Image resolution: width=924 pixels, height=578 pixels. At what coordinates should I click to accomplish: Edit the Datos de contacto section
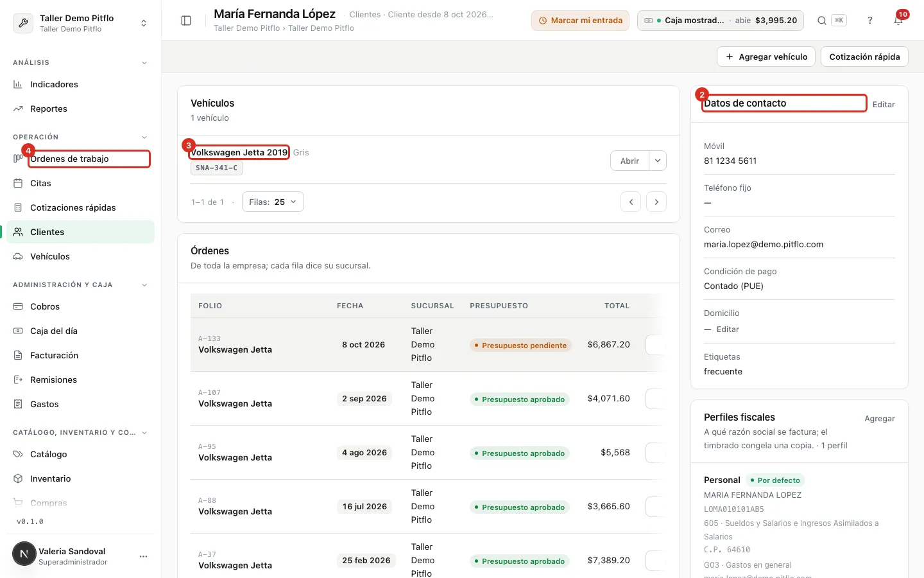pos(884,104)
